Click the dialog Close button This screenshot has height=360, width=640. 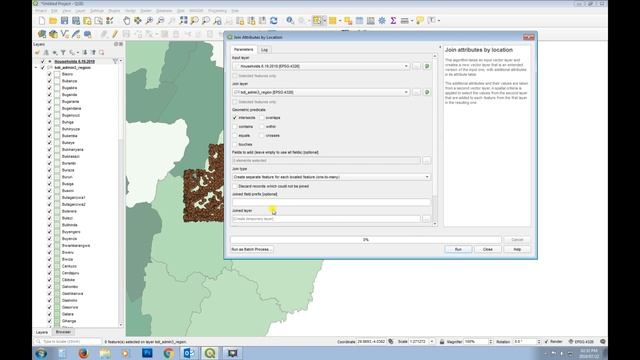(x=488, y=249)
